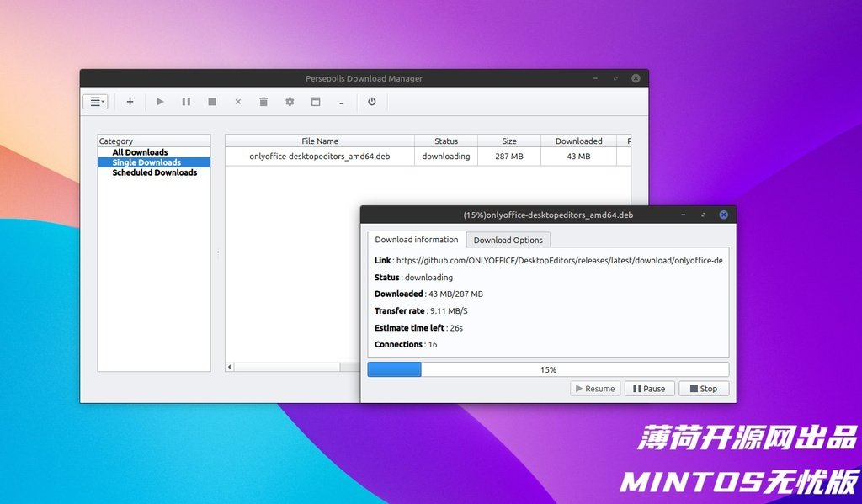Viewport: 862px width, 504px height.
Task: Click the GitHub download link text
Action: [559, 261]
